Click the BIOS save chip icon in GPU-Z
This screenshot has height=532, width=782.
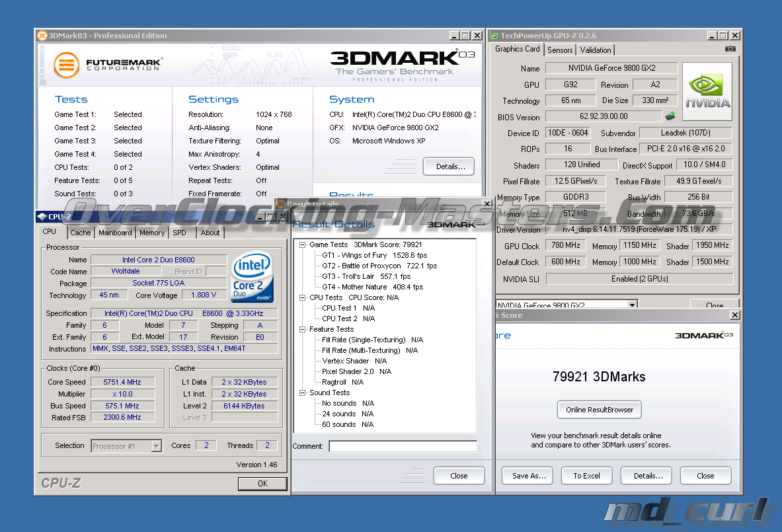point(671,116)
